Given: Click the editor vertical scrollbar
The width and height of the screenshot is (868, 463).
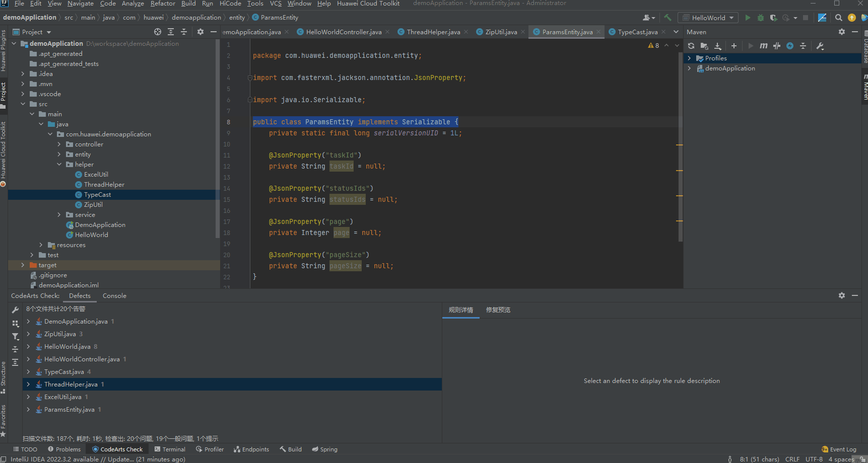Looking at the screenshot, I should [x=681, y=146].
